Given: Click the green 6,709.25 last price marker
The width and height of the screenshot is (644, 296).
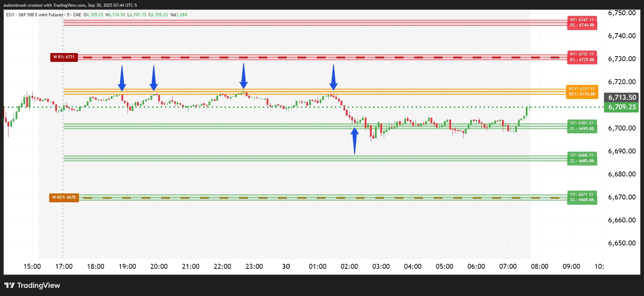Looking at the screenshot, I should click(622, 107).
